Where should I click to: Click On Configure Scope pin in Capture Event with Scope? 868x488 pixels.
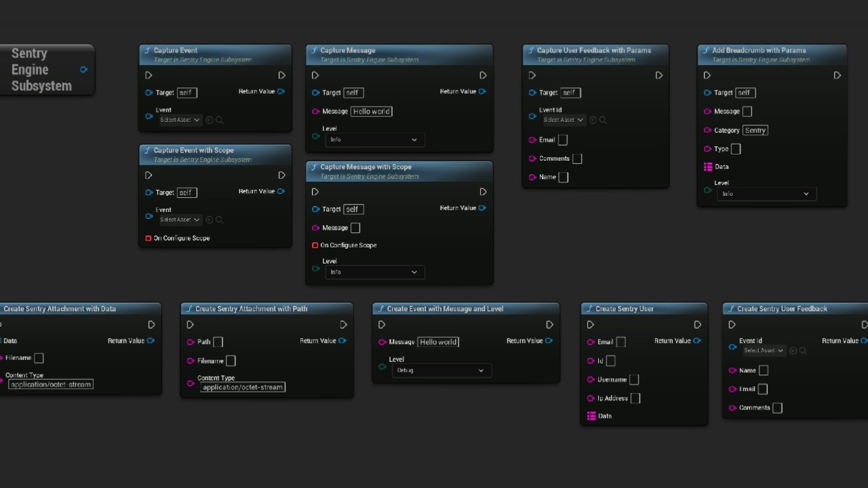tap(149, 239)
